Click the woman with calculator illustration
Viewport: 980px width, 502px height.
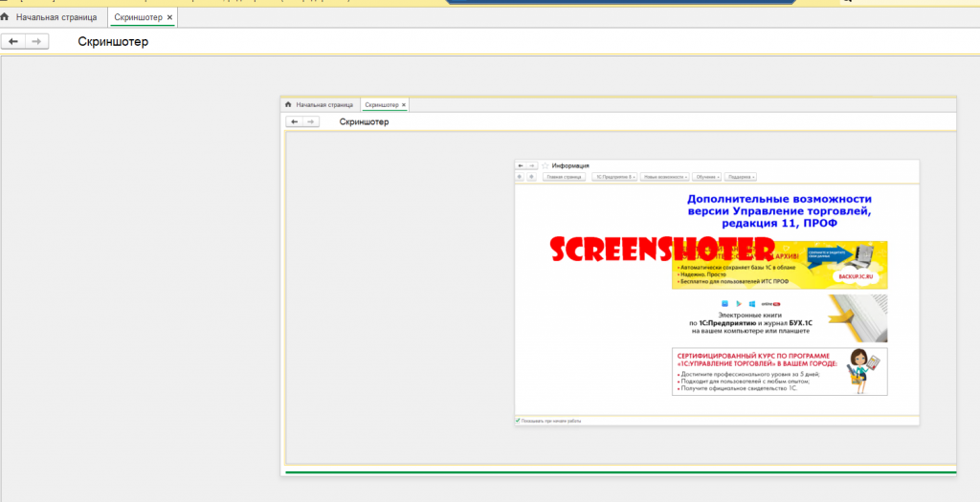[863, 372]
